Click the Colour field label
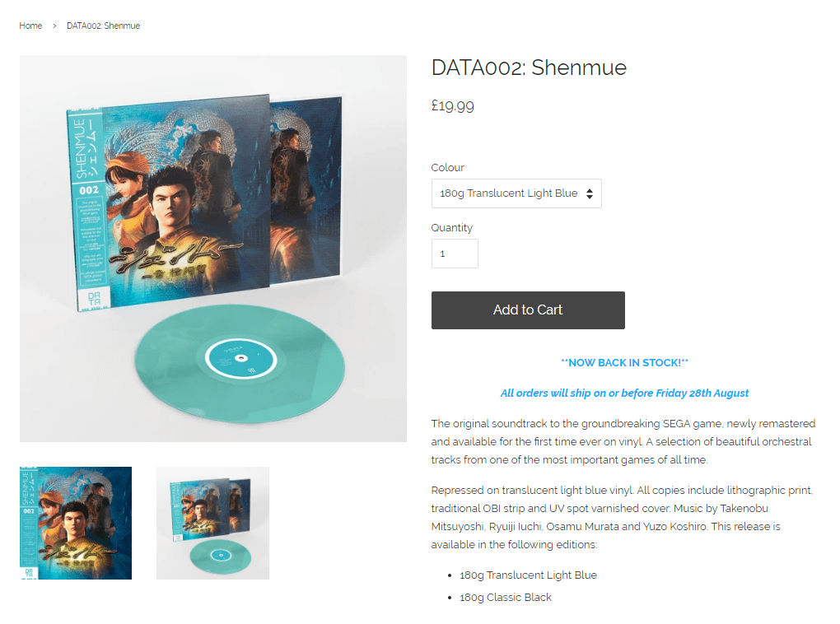The width and height of the screenshot is (840, 624). click(447, 168)
